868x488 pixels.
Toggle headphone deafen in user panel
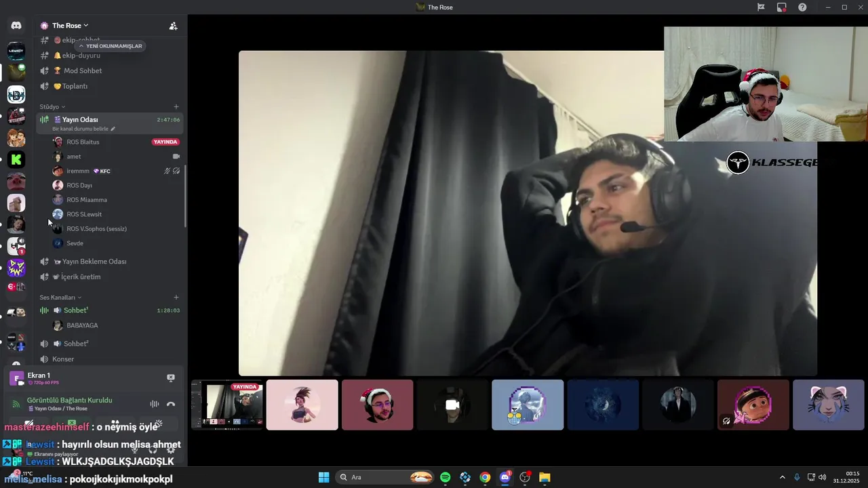pyautogui.click(x=153, y=449)
